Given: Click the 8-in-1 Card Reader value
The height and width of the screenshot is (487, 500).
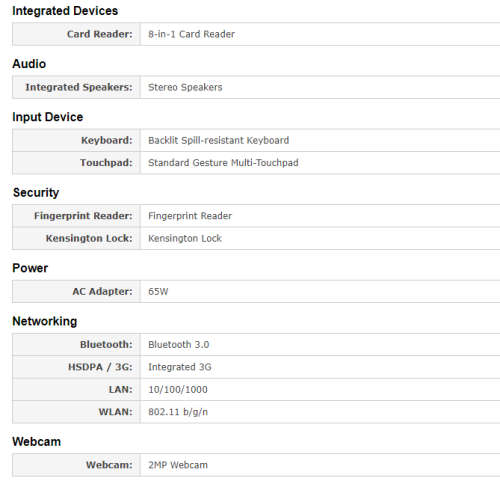Looking at the screenshot, I should click(191, 34).
